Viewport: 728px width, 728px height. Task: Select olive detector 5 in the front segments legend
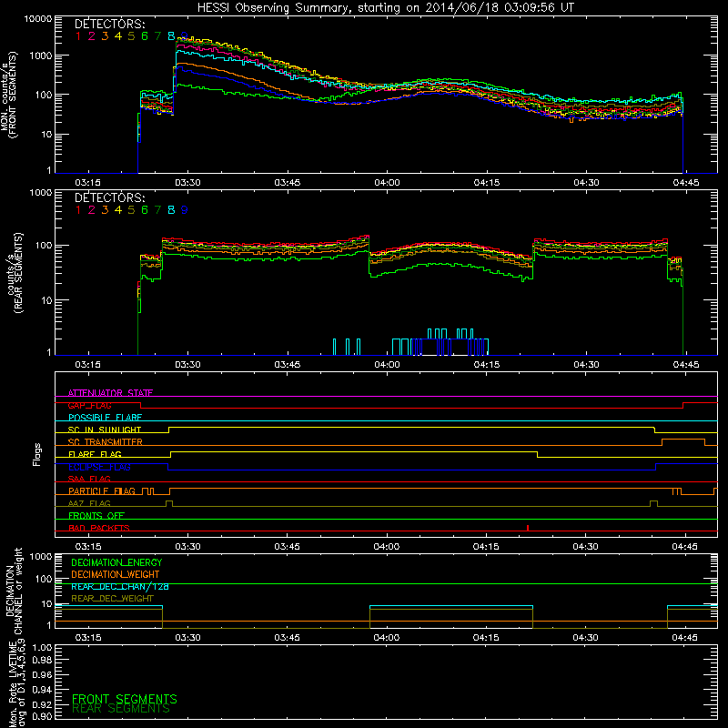point(131,36)
